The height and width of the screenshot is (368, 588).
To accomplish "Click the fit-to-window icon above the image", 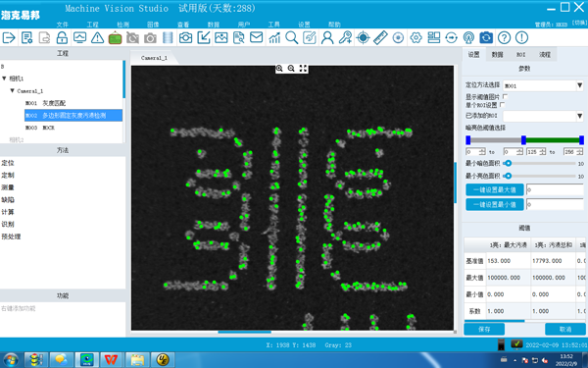I will pos(303,69).
